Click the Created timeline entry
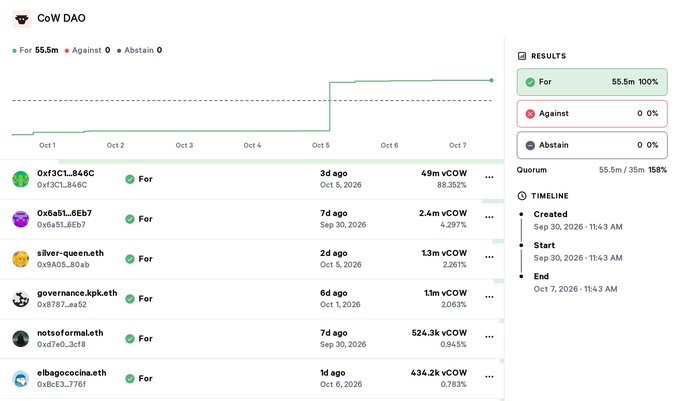The height and width of the screenshot is (401, 680). pos(578,220)
